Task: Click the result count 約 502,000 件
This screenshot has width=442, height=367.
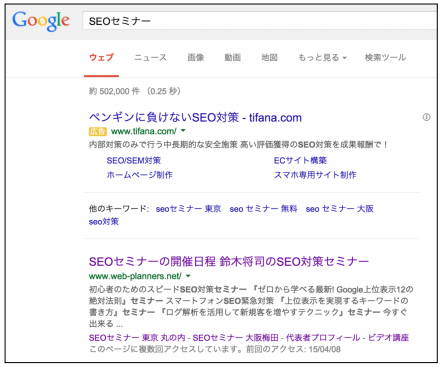Action: click(x=114, y=91)
